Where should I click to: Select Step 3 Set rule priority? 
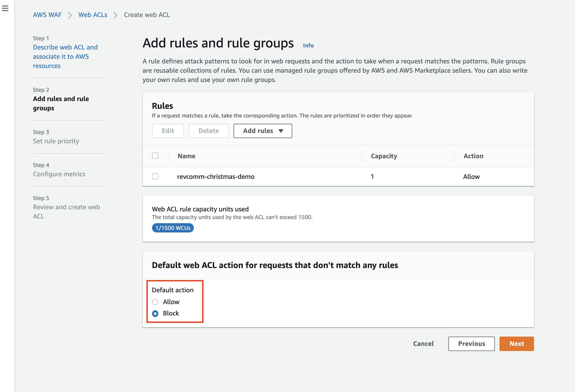point(56,141)
